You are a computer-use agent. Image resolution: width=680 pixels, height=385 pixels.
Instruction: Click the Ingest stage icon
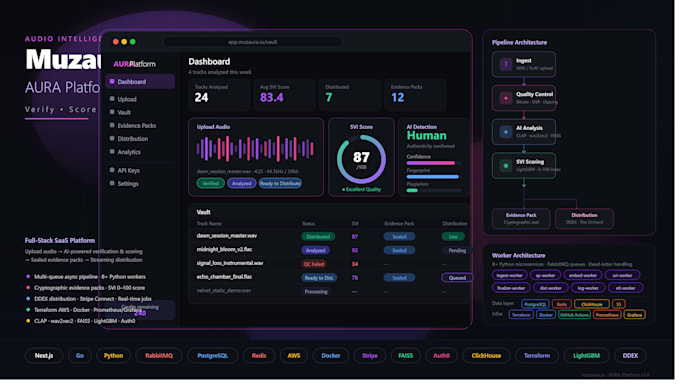[x=506, y=65]
